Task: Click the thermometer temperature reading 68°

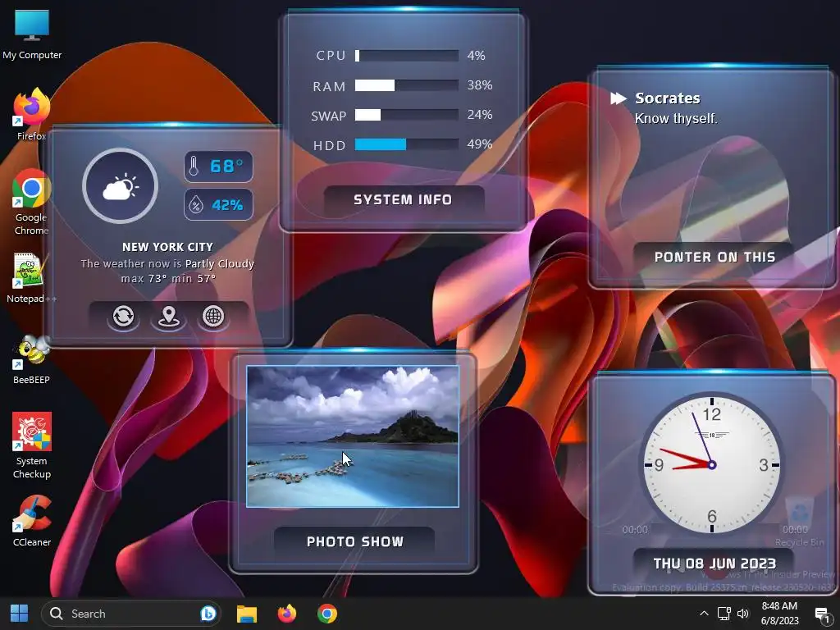Action: 218,167
